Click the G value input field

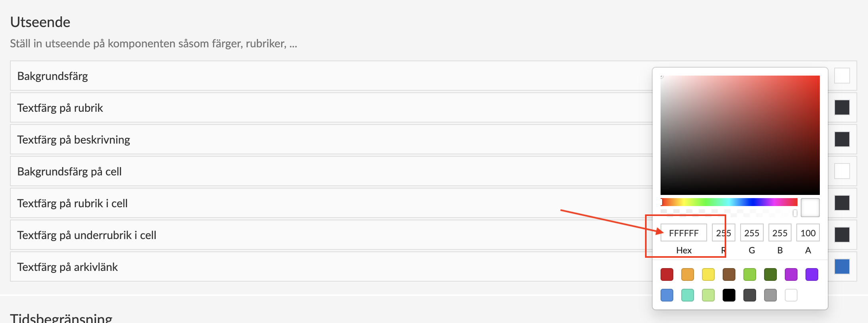coord(752,233)
